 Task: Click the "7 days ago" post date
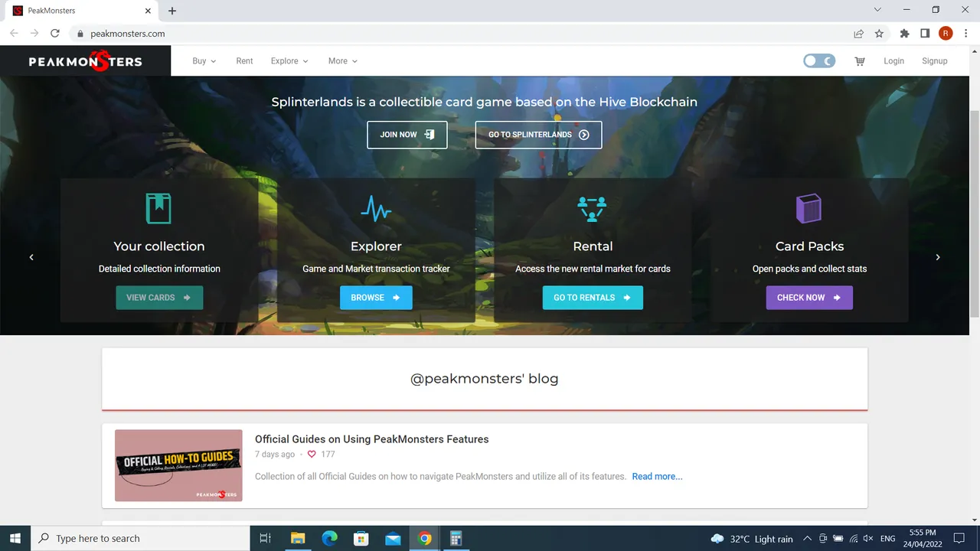[x=275, y=454]
